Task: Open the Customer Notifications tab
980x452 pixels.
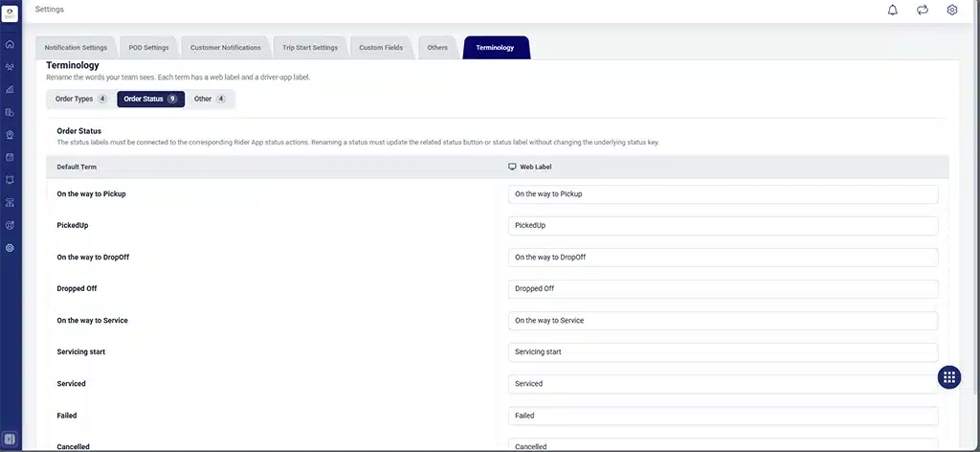Action: (x=226, y=48)
